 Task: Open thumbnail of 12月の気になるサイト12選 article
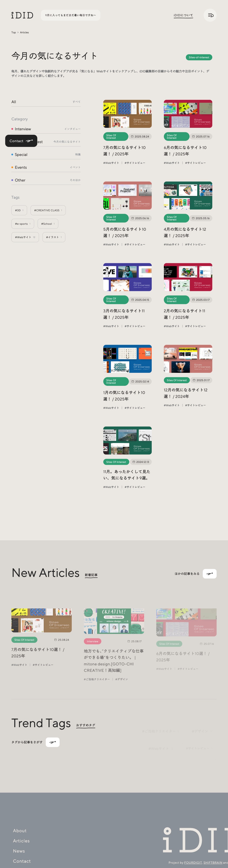coord(188,359)
